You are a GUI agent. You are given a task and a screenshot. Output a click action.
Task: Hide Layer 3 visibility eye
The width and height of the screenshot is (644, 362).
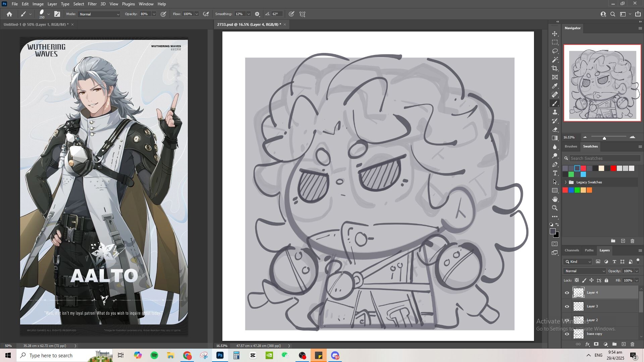tap(567, 307)
